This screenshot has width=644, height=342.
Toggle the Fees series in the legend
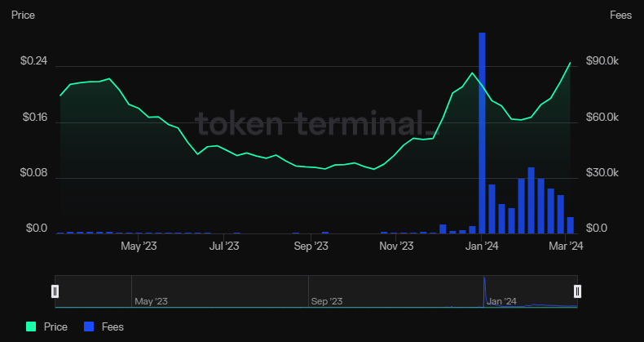[x=104, y=326]
